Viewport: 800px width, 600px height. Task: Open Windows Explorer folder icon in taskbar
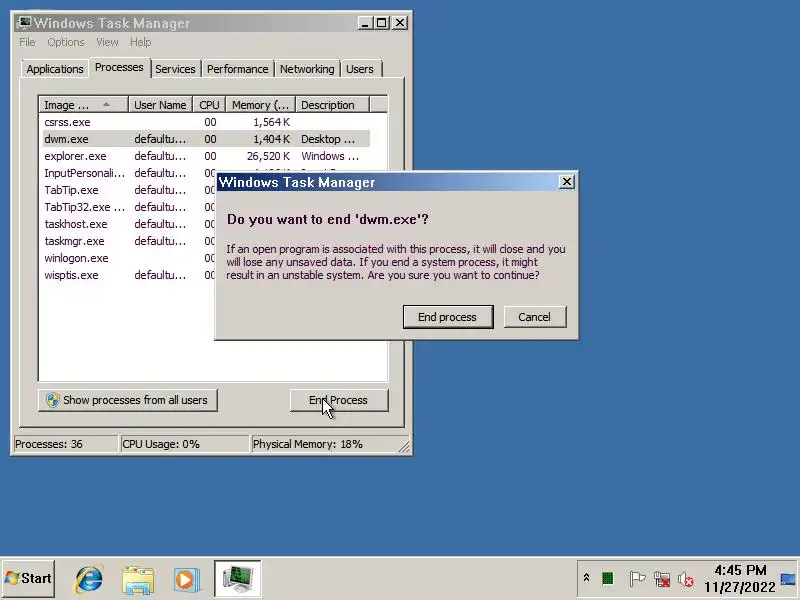138,579
